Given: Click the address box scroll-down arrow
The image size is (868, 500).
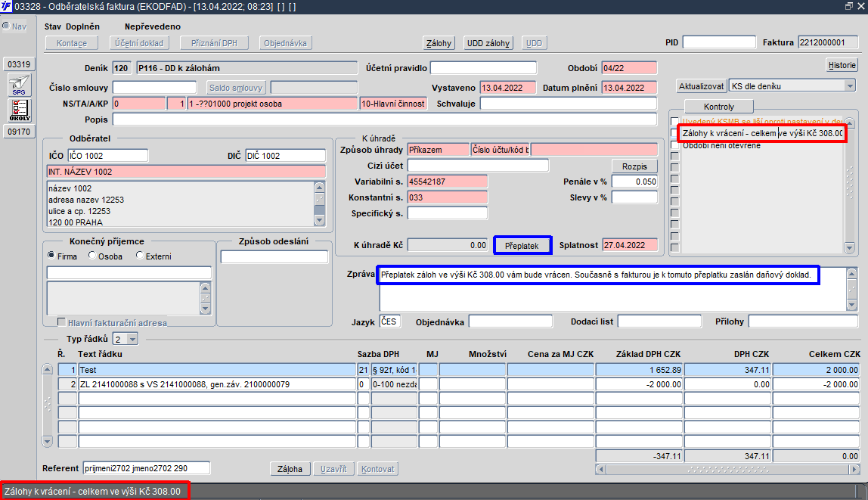Looking at the screenshot, I should pos(320,221).
